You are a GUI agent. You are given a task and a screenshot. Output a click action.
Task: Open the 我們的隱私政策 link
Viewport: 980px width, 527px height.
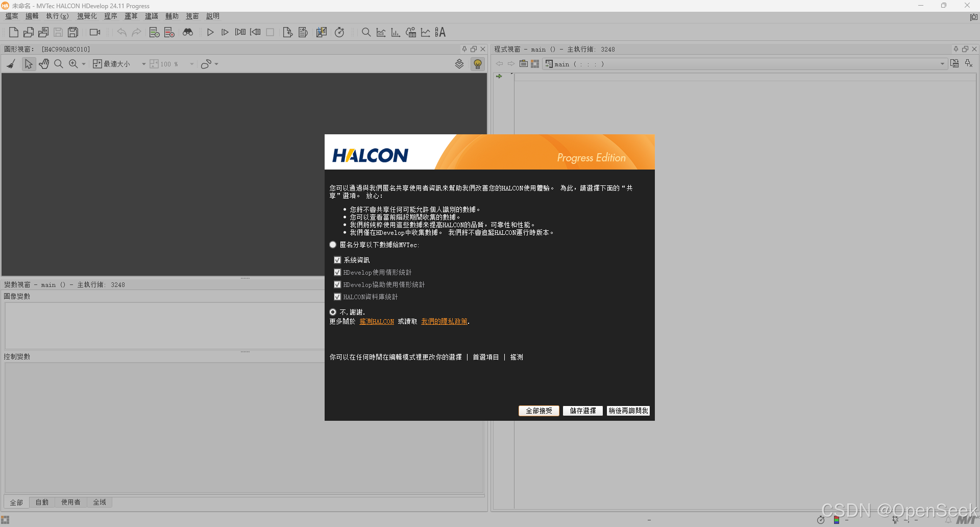pyautogui.click(x=444, y=321)
